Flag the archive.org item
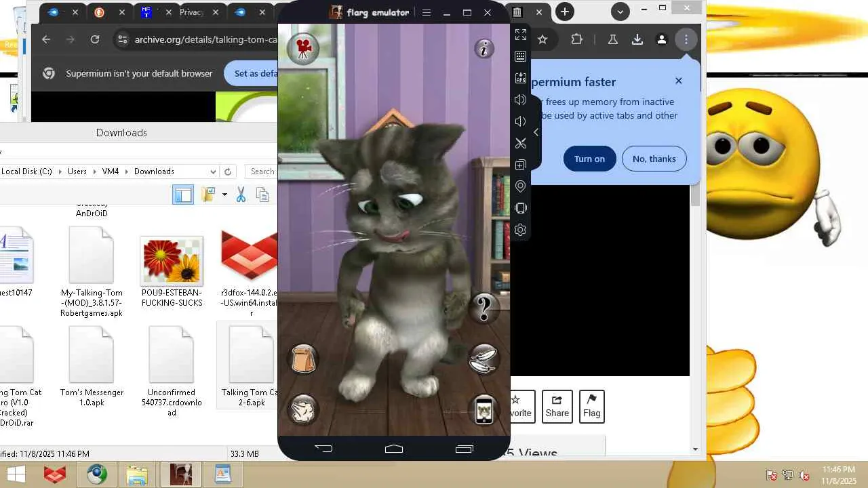 591,406
